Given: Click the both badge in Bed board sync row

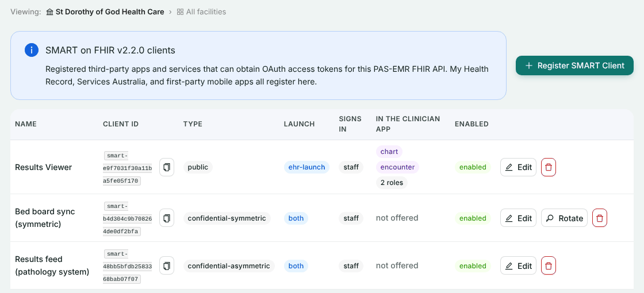Looking at the screenshot, I should [296, 218].
